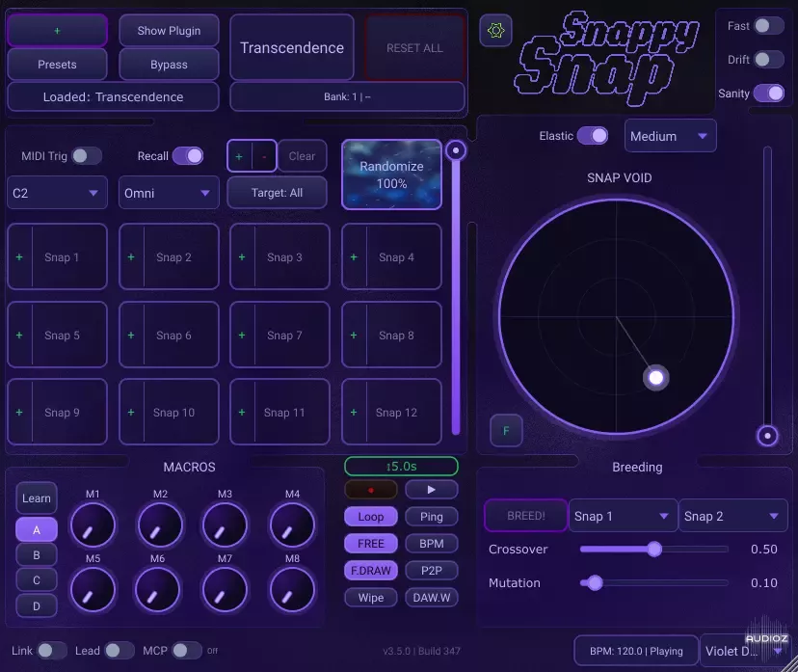The width and height of the screenshot is (798, 672).
Task: Click the F button in Snap Void
Action: pyautogui.click(x=506, y=430)
